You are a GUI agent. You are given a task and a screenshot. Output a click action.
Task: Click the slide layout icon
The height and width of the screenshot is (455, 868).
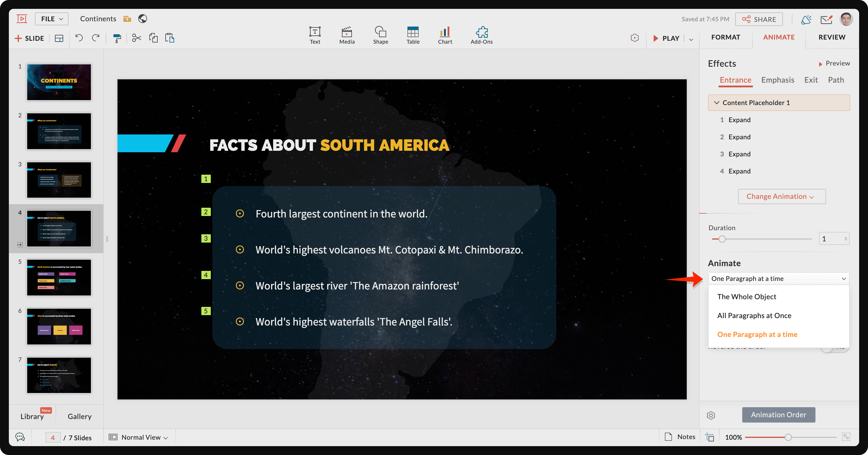click(59, 38)
